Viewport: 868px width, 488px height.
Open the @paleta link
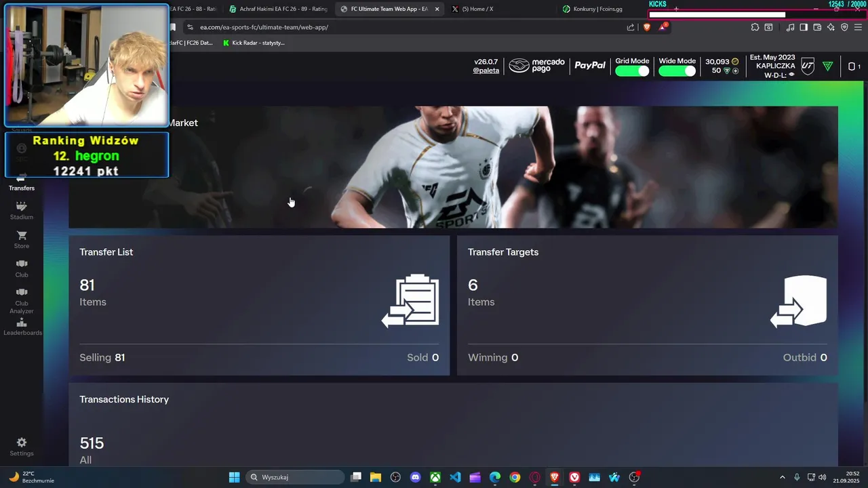[486, 70]
